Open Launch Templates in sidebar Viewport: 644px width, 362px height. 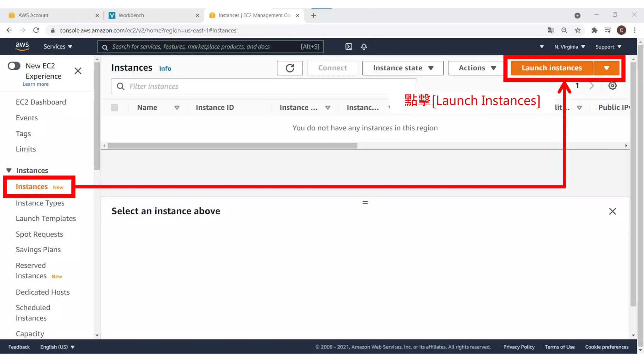tap(46, 218)
